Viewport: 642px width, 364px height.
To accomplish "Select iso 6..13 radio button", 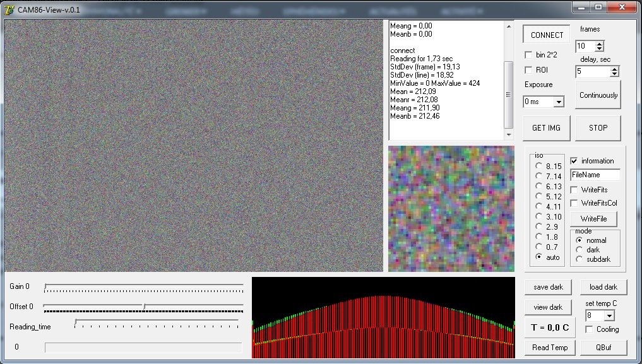I will (x=539, y=186).
